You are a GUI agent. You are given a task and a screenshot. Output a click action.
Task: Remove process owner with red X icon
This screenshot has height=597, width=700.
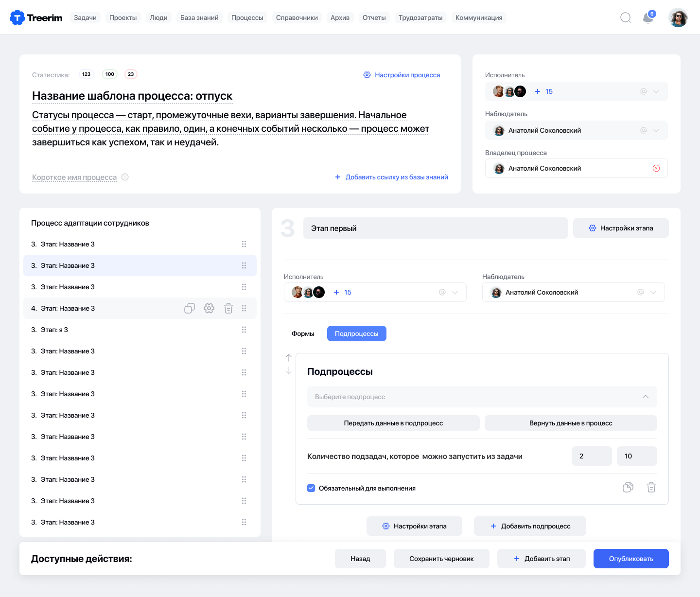(x=656, y=168)
